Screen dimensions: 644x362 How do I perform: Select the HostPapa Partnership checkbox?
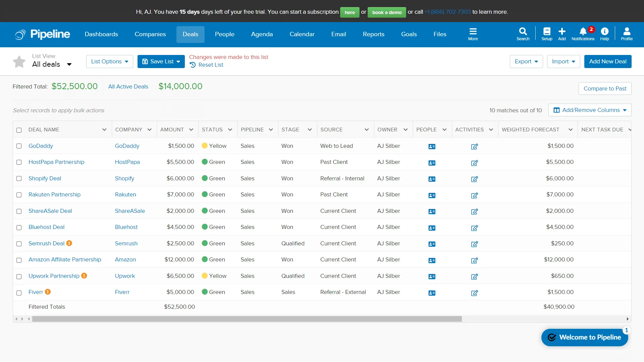click(x=19, y=162)
